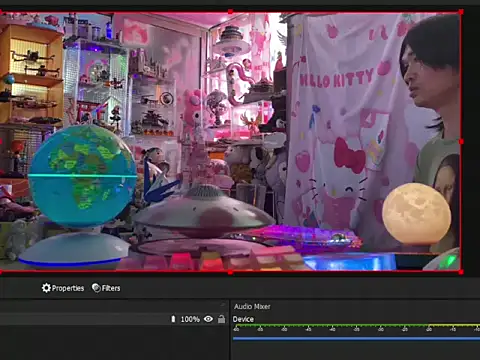Open the Filters dialog for the source

tap(106, 288)
